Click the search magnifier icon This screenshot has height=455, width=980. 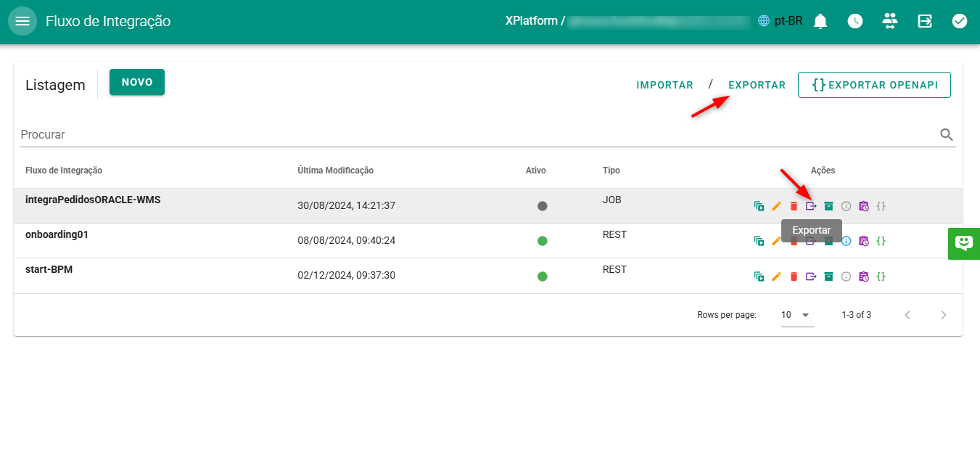(x=947, y=134)
